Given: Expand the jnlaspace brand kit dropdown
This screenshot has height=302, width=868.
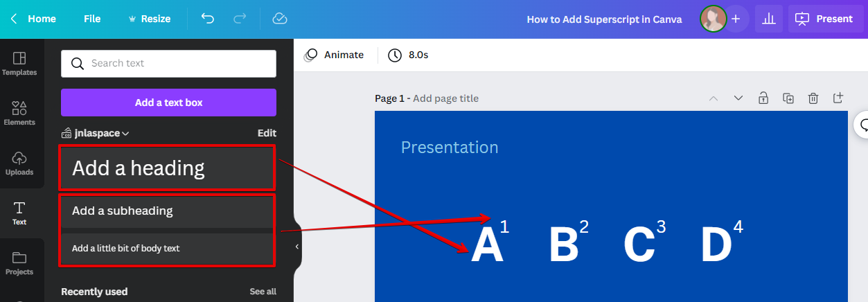Looking at the screenshot, I should 96,133.
